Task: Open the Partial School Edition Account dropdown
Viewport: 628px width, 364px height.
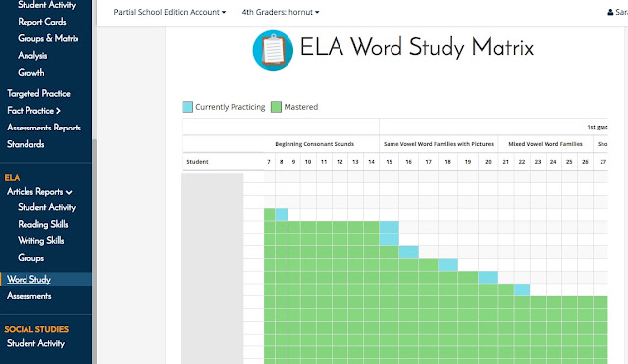Action: (x=170, y=12)
